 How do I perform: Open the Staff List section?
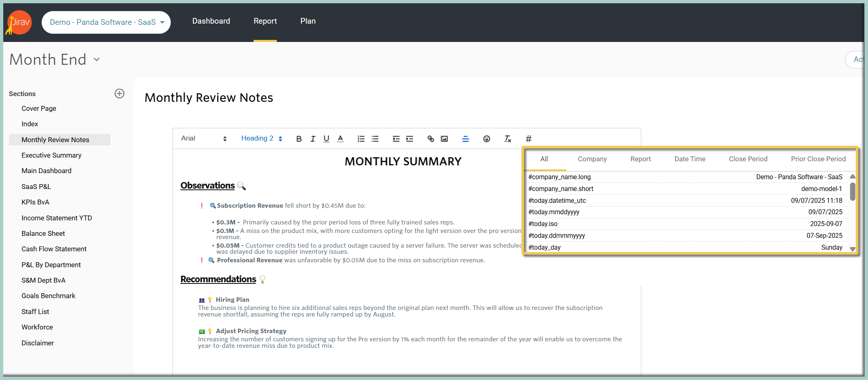[x=35, y=312]
